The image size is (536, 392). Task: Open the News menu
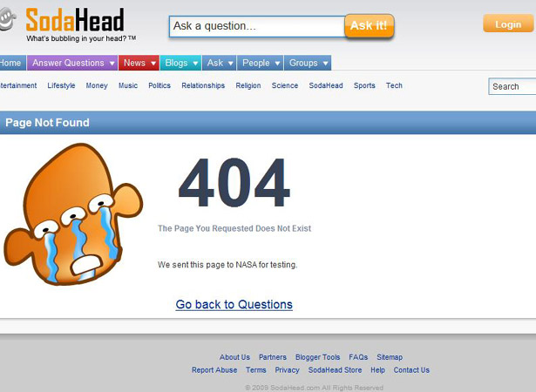click(139, 63)
